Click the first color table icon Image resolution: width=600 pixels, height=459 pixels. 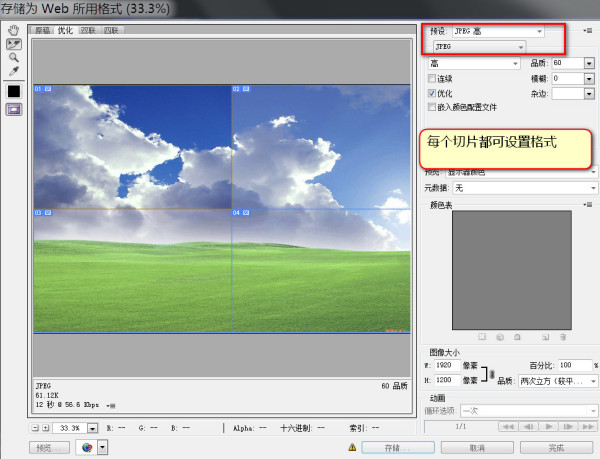[x=482, y=337]
